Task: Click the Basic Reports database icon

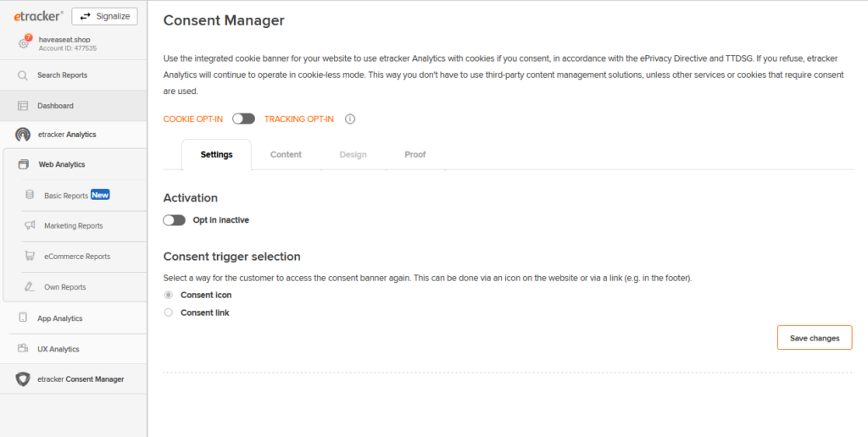Action: click(30, 195)
